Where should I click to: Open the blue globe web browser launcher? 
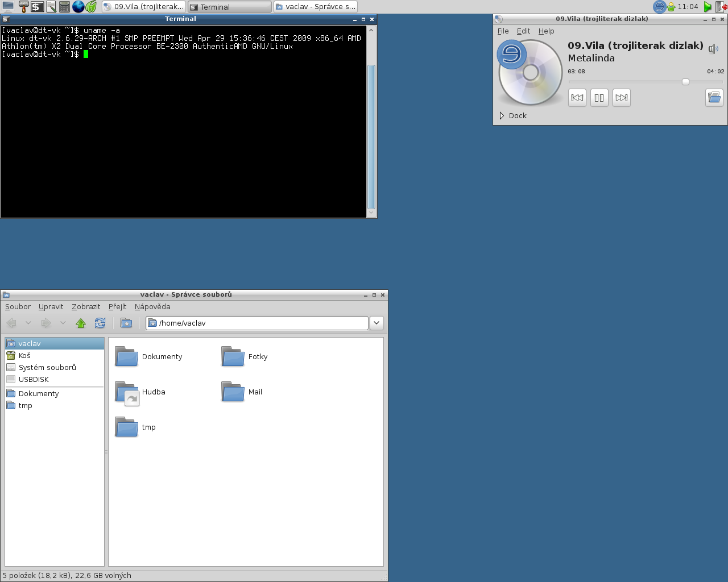click(78, 7)
